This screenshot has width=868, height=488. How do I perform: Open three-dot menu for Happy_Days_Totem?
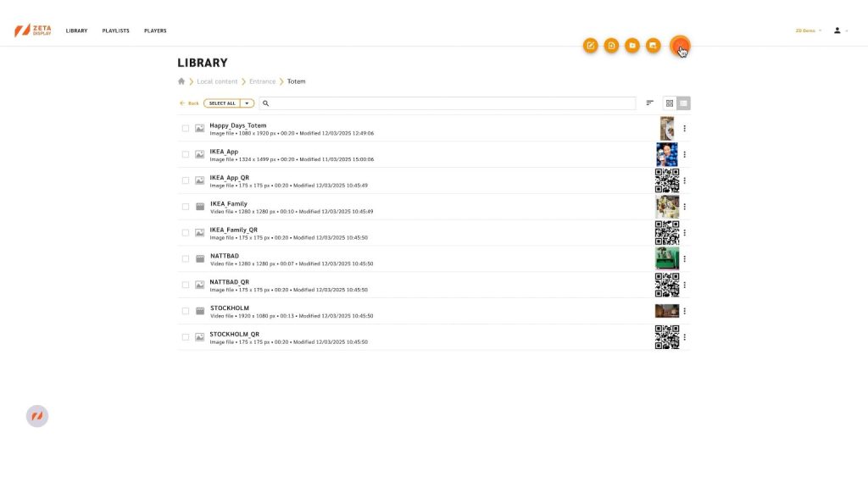(x=684, y=129)
